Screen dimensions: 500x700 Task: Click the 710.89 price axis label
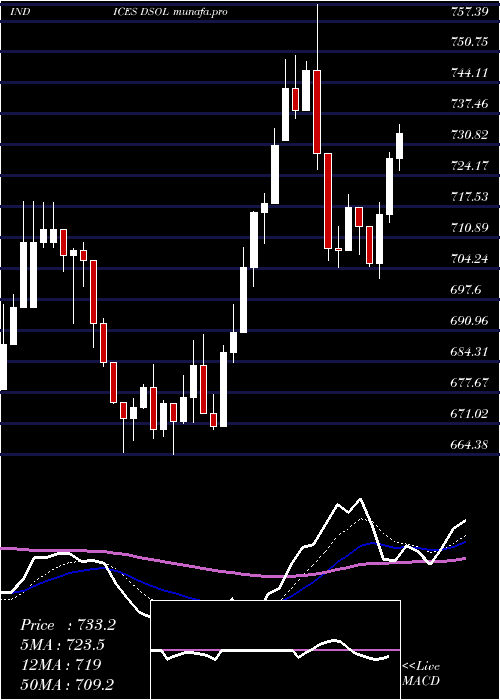click(467, 228)
